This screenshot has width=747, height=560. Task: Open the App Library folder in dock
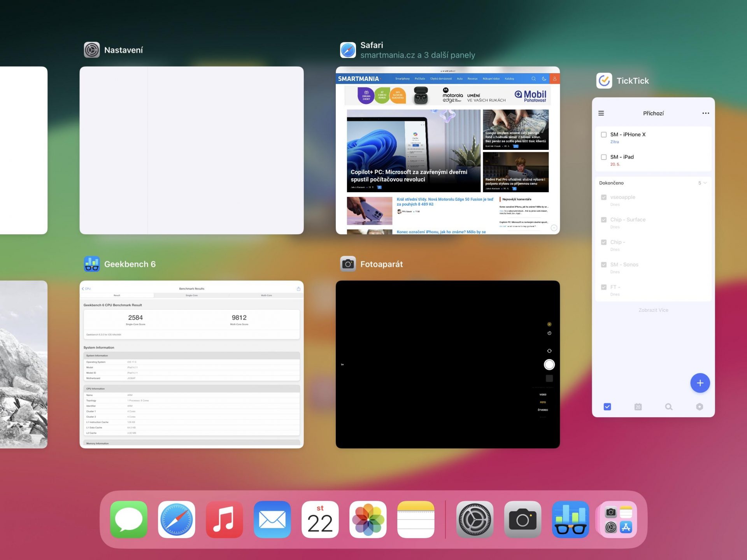[x=618, y=519]
